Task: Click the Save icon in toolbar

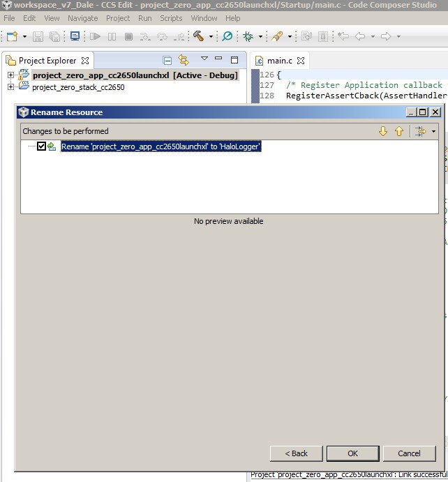Action: point(38,36)
